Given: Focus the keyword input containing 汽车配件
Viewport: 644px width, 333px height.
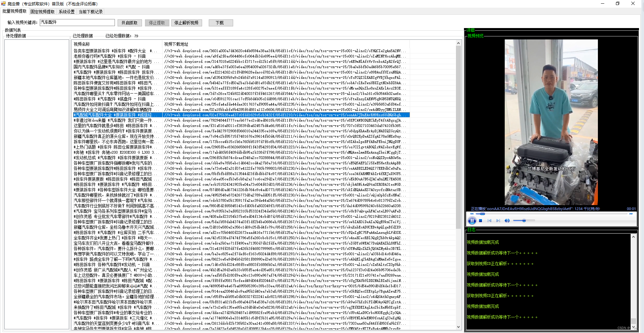Looking at the screenshot, I should pos(77,22).
